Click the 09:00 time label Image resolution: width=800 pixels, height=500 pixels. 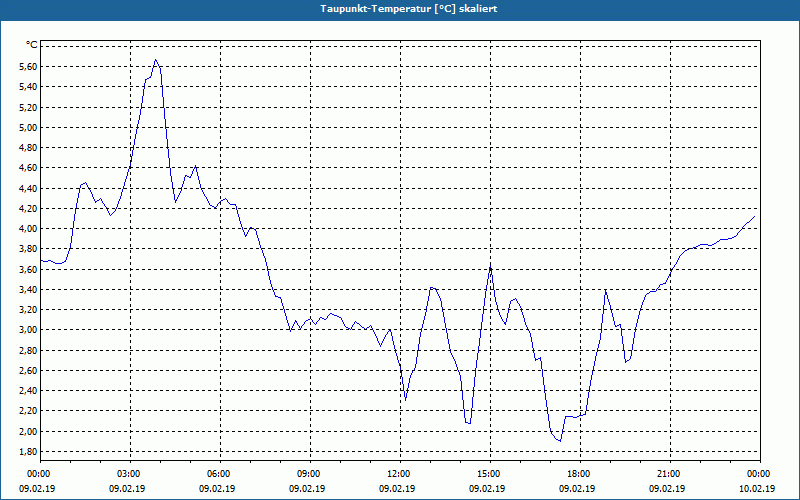310,473
